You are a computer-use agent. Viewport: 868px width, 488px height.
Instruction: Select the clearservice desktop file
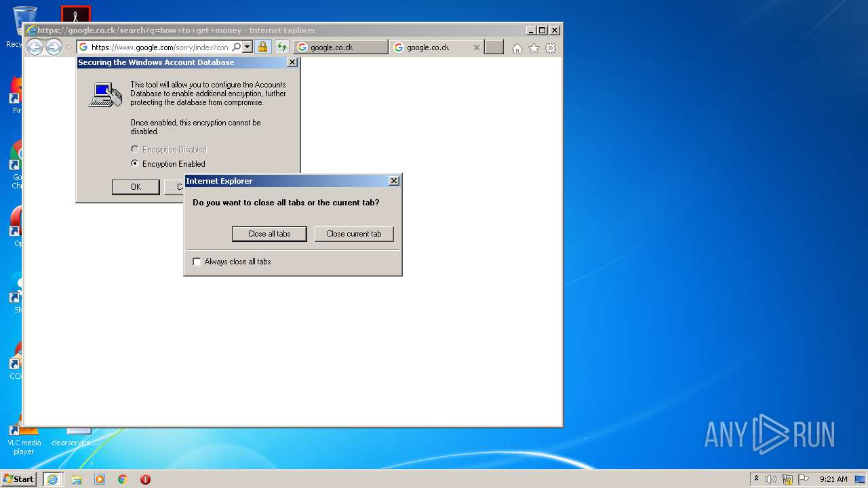(x=75, y=438)
